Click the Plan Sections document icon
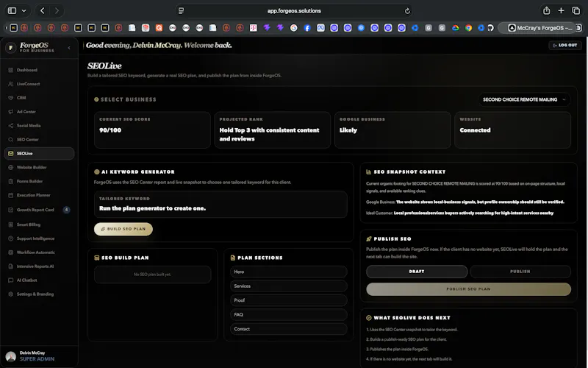This screenshot has width=588, height=368. click(232, 258)
